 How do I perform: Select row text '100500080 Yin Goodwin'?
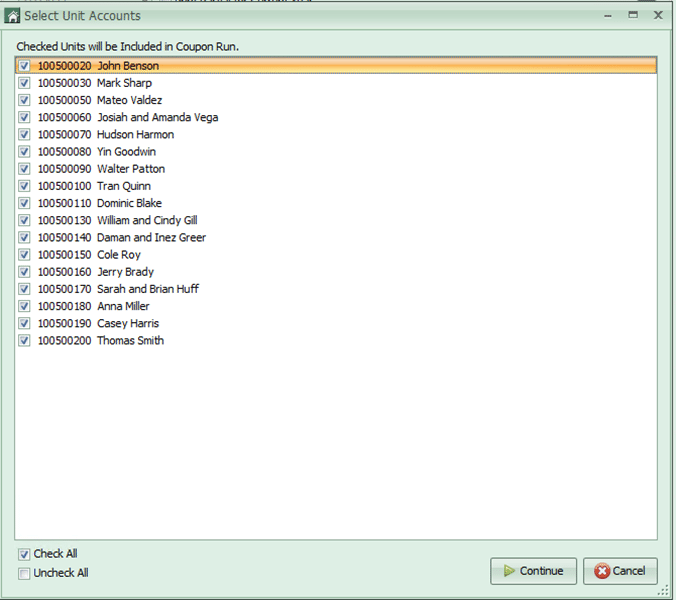pos(97,152)
